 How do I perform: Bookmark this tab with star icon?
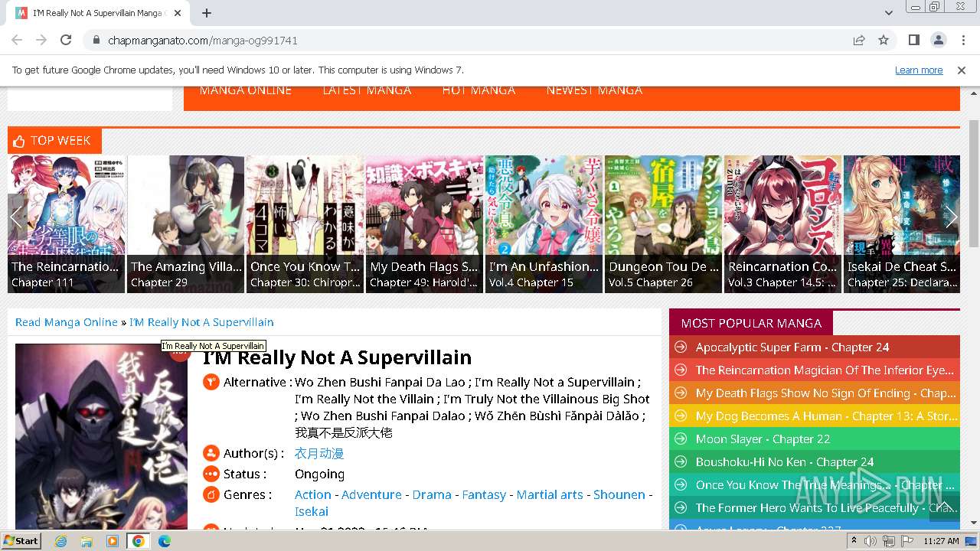pos(884,40)
